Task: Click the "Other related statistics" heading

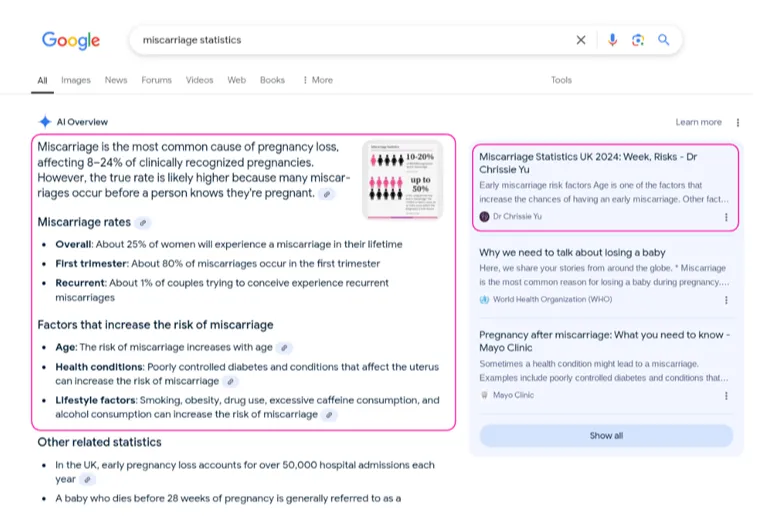Action: 99,442
